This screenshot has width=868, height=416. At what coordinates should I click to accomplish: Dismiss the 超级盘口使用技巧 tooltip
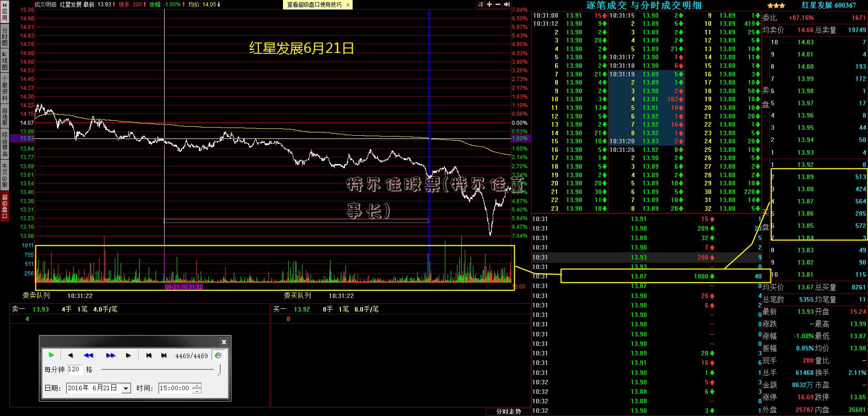[x=348, y=5]
